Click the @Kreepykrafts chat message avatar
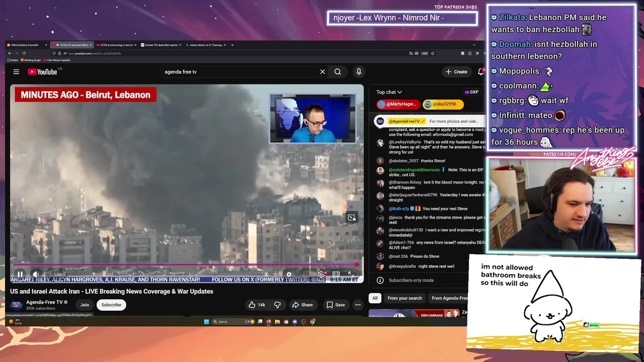The image size is (644, 362). [x=380, y=266]
